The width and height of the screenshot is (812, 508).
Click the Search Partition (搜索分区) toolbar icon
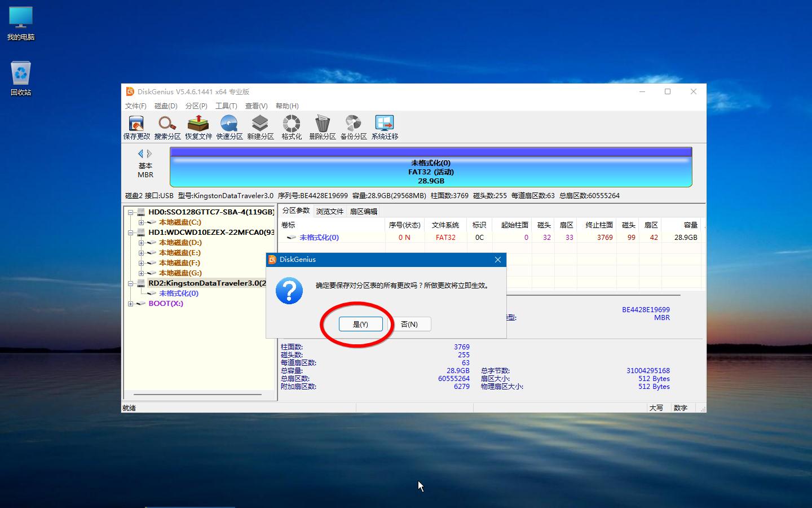point(167,128)
